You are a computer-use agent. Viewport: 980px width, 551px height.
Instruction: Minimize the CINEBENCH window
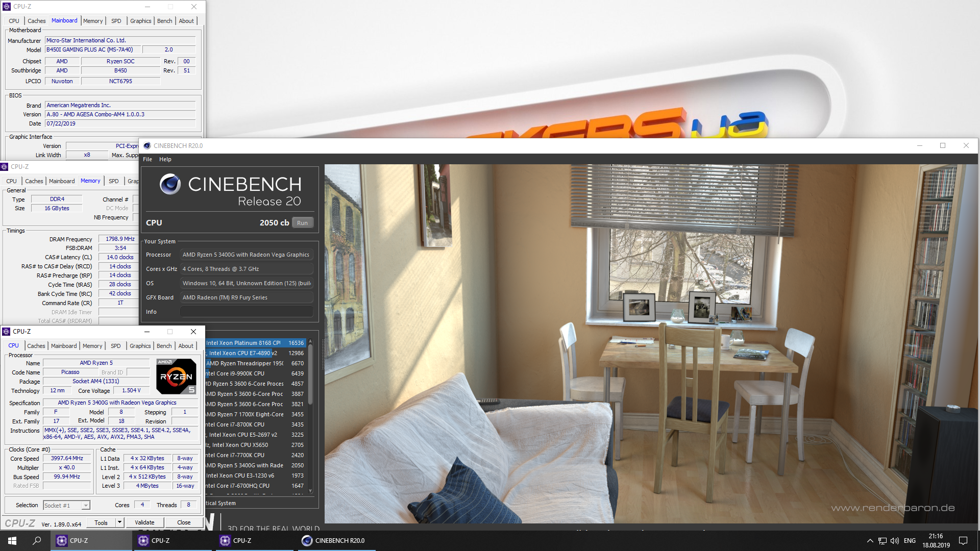point(920,145)
